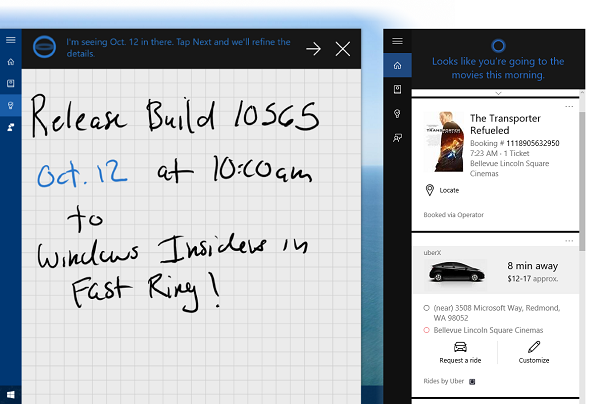600x404 pixels.
Task: Open Windows Start button
Action: [11, 395]
